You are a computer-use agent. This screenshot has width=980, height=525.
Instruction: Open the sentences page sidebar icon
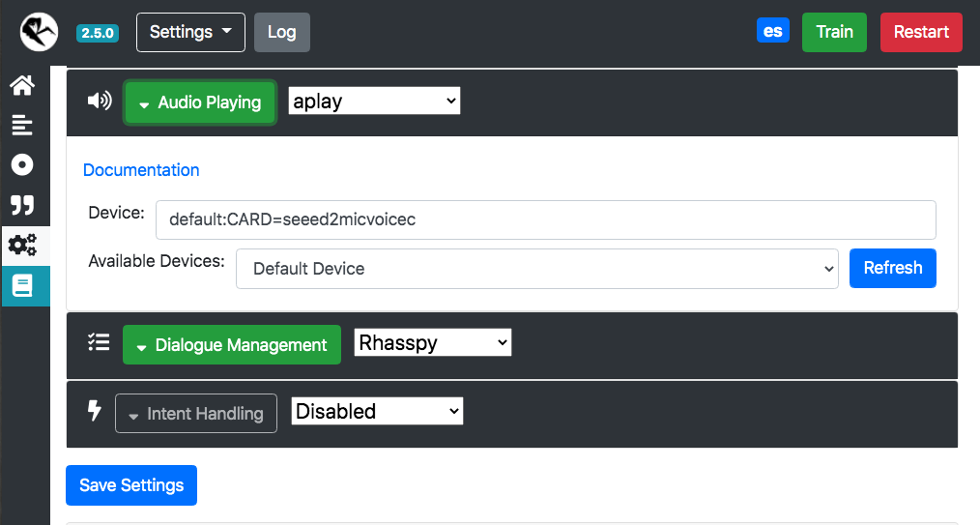(x=22, y=125)
